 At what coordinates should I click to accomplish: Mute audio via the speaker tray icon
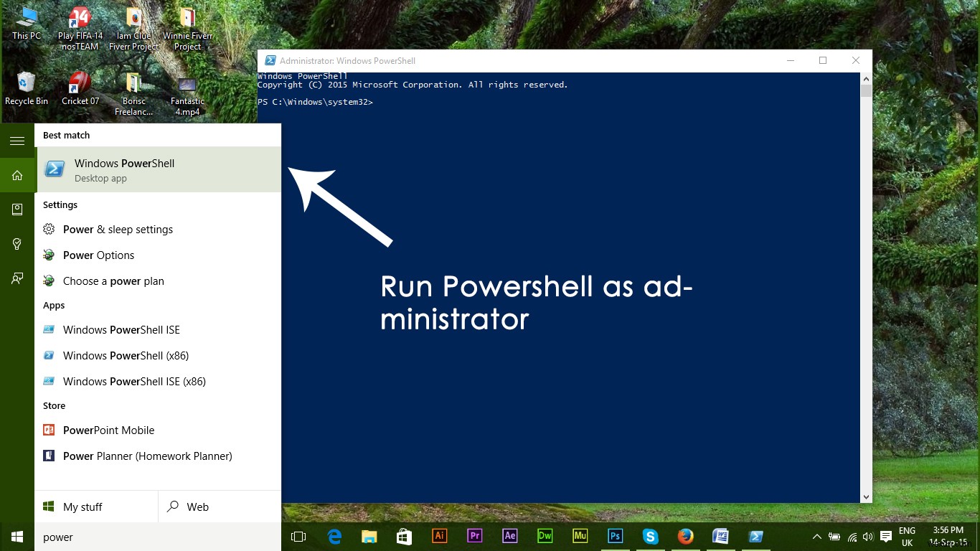(x=867, y=536)
